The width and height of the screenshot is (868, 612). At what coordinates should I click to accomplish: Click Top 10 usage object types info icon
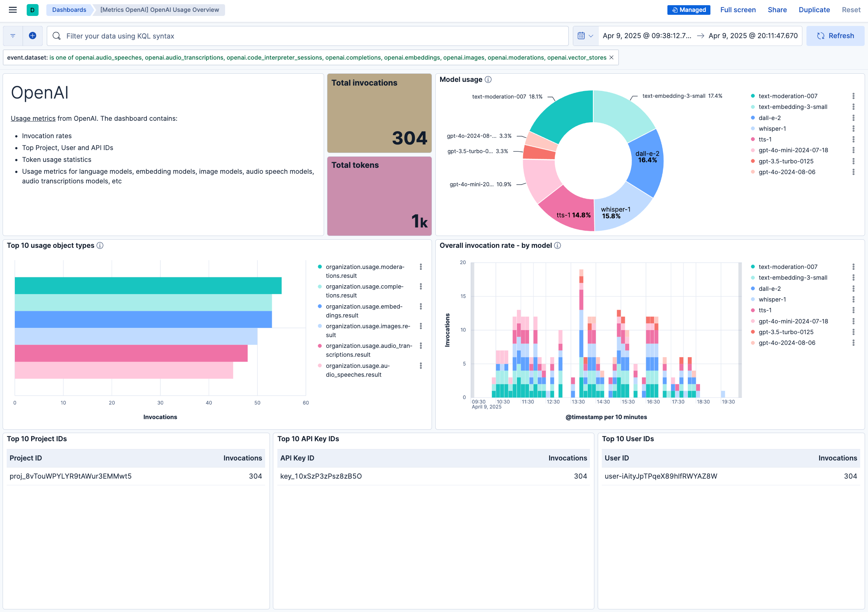100,246
